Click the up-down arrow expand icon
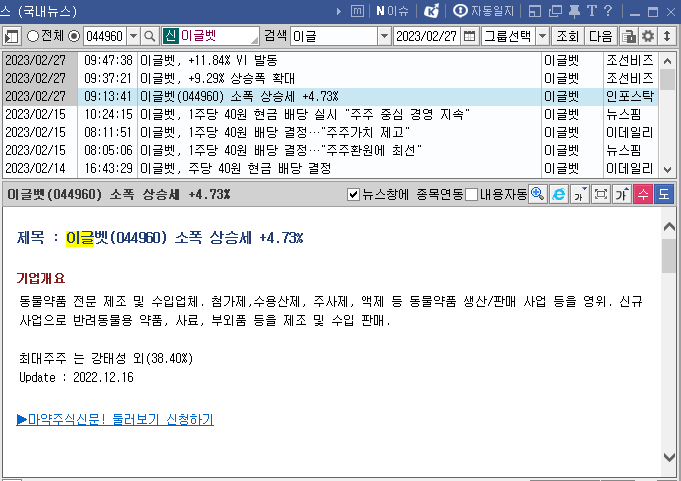 [x=667, y=36]
